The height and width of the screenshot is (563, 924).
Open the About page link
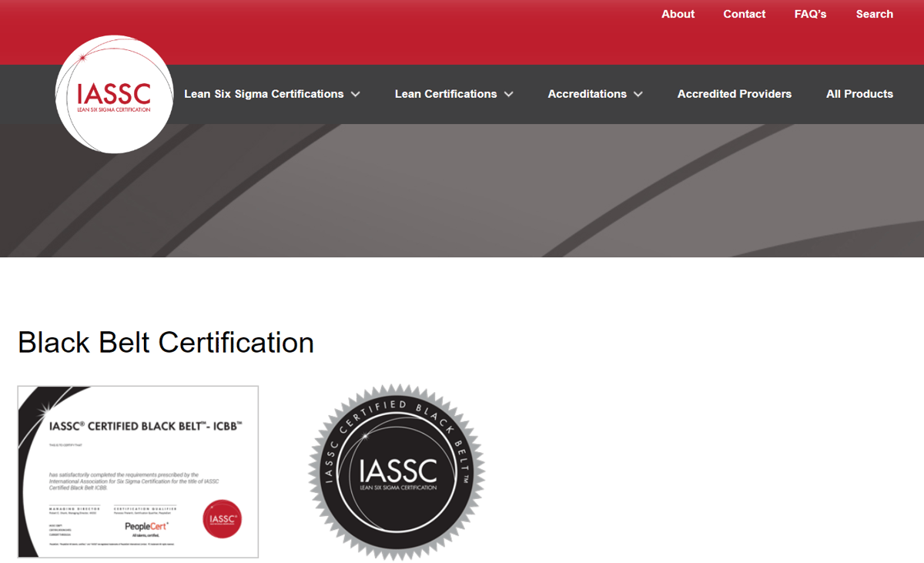coord(678,14)
